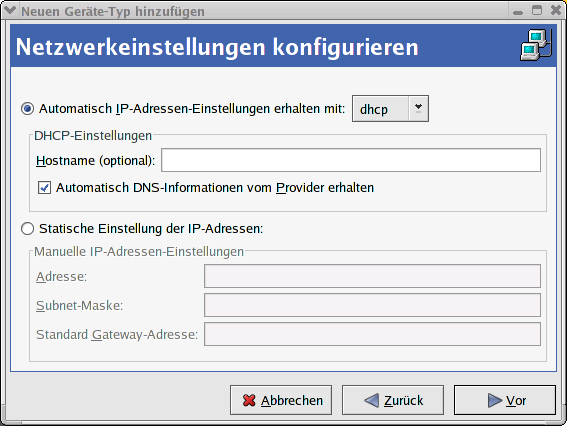Minimize the Neuen Geräte-Typ hinzufügen window
Screen dimensions: 567x426
point(518,11)
